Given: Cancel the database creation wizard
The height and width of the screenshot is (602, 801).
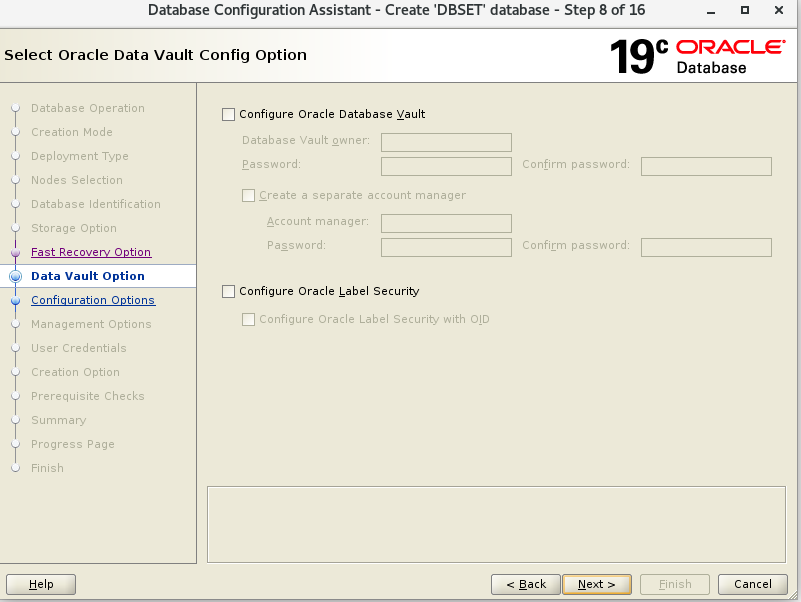Looking at the screenshot, I should pyautogui.click(x=752, y=584).
